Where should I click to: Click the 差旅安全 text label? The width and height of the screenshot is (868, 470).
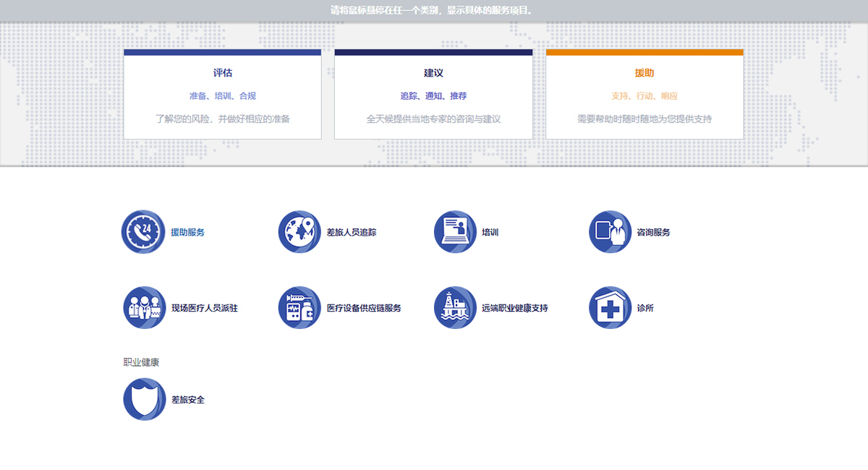coord(188,400)
